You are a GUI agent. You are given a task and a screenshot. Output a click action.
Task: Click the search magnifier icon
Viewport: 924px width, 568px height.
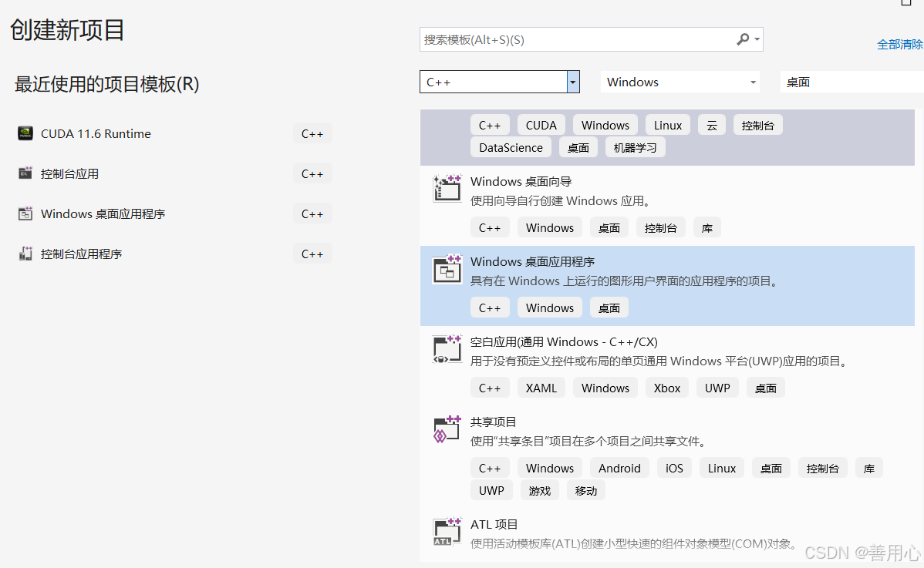[743, 39]
